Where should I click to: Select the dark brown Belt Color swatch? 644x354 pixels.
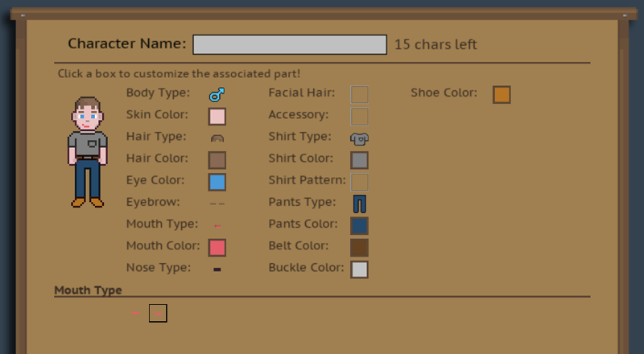tap(359, 248)
